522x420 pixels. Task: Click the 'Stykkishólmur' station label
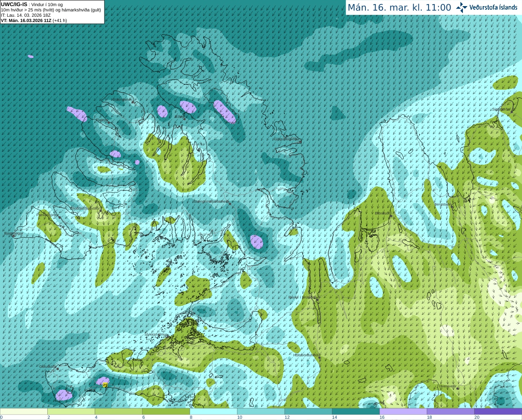(156, 334)
